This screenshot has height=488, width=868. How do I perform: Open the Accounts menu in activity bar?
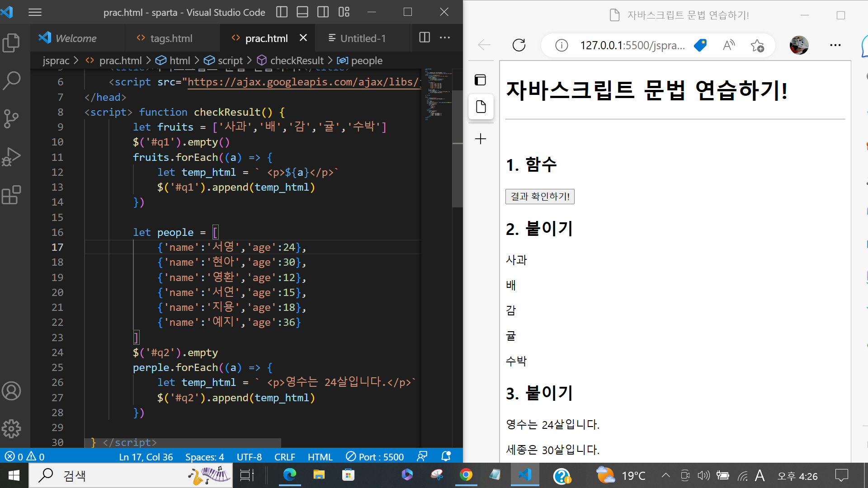11,391
